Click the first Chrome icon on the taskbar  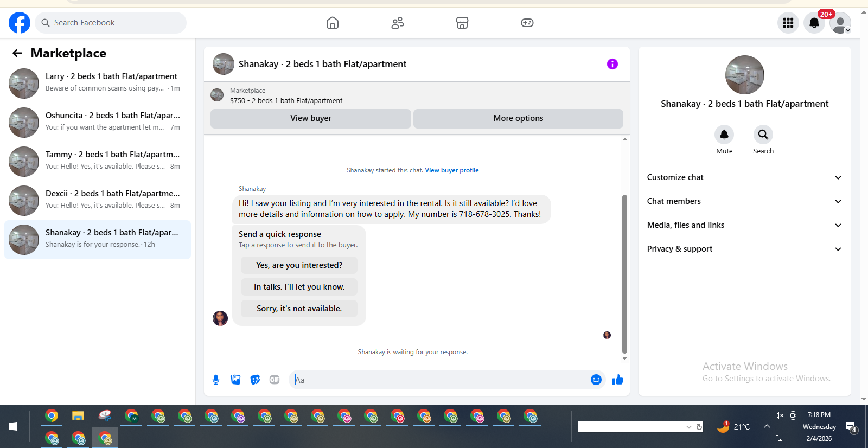52,416
